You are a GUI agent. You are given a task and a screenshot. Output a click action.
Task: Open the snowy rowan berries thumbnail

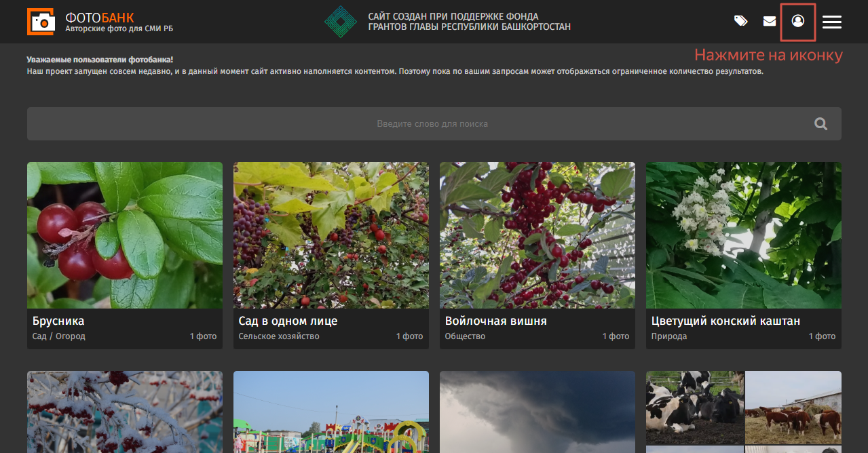coord(125,412)
